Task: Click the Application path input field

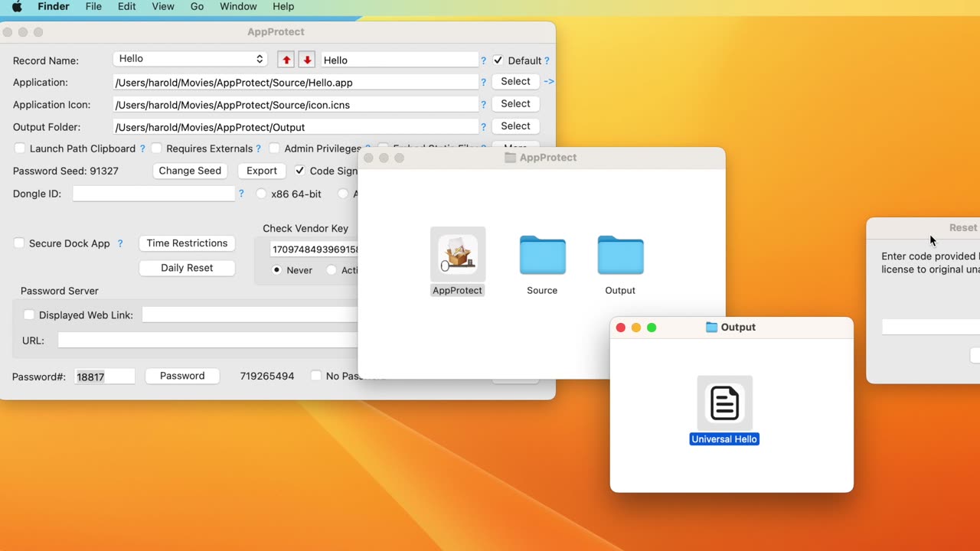Action: click(296, 82)
